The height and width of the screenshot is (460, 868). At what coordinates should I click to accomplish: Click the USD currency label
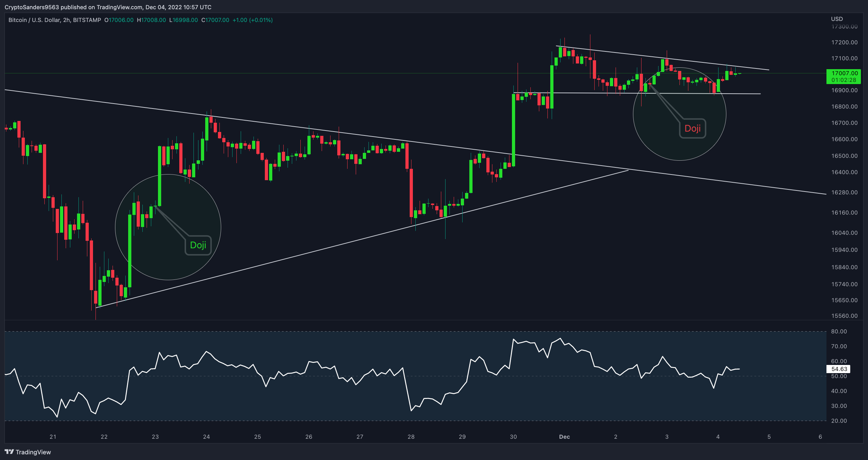coord(837,19)
